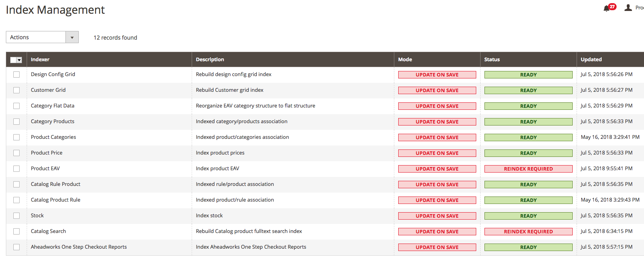Click the Updated column header

click(x=591, y=60)
